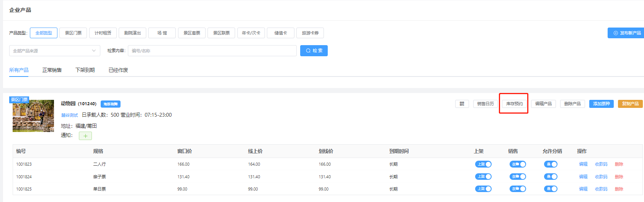Filter by 景区门票 product type
The height and width of the screenshot is (202, 644).
click(x=73, y=33)
